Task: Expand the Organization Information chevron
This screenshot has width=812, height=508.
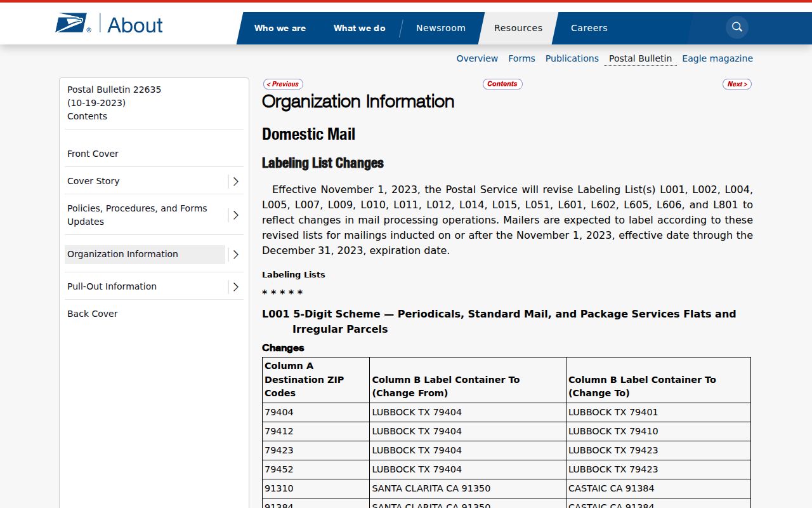Action: pyautogui.click(x=235, y=255)
